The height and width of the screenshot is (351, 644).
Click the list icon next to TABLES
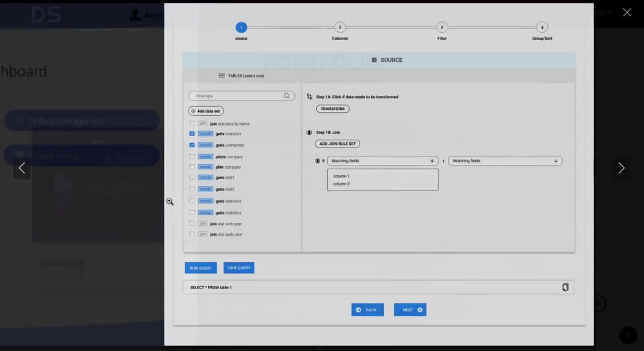[x=222, y=75]
